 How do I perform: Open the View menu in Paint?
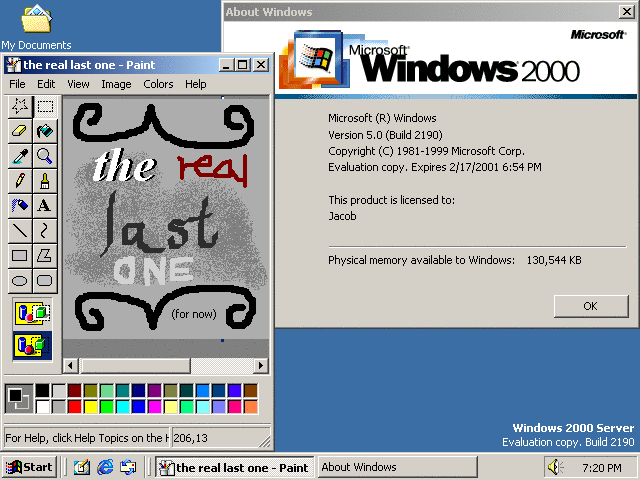coord(78,84)
